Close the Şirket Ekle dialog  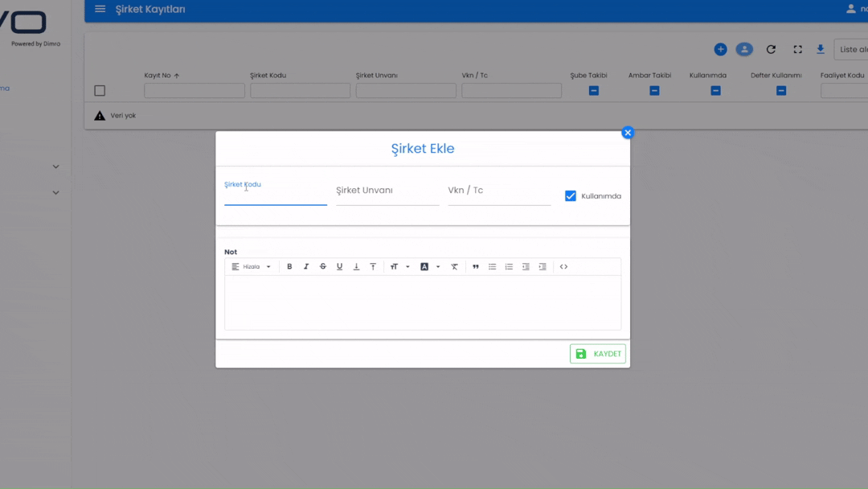tap(628, 133)
